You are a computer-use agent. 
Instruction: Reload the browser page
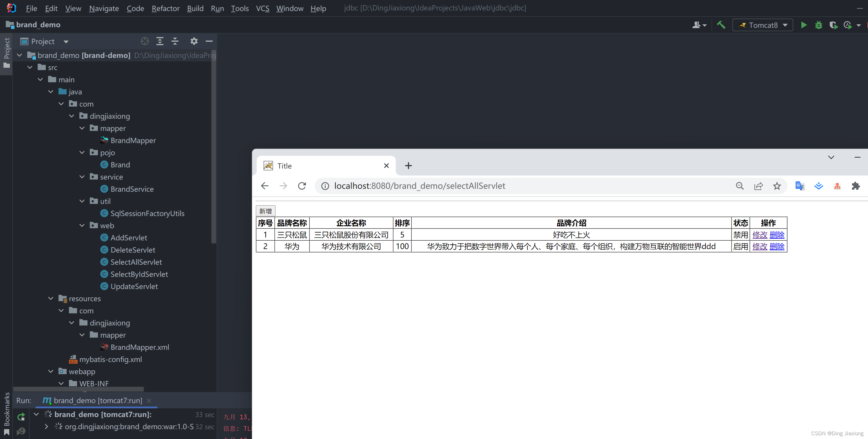(x=302, y=186)
